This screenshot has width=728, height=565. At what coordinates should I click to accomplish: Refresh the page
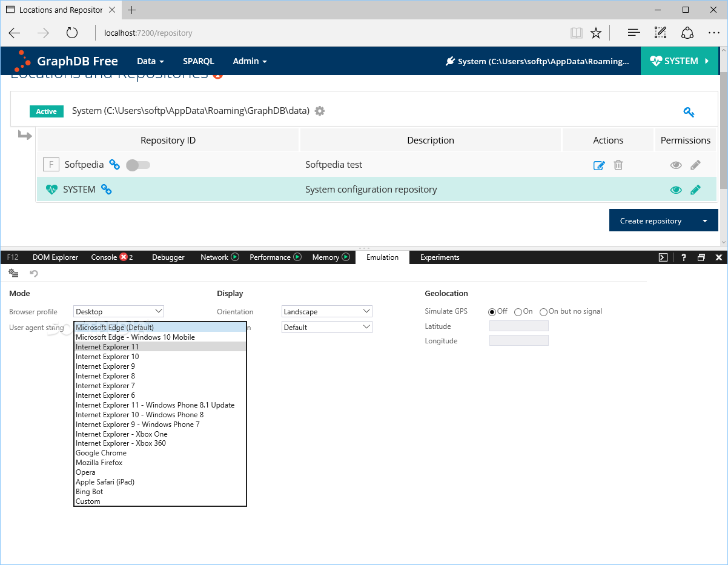click(72, 33)
